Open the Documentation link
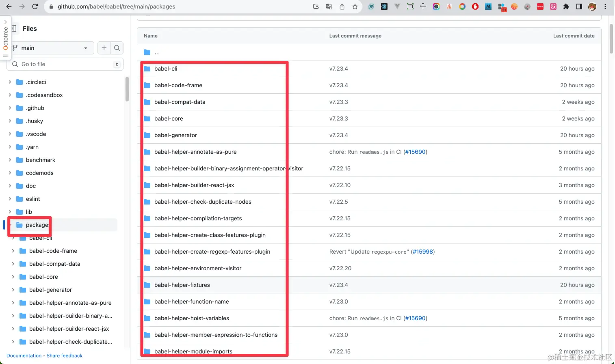The height and width of the screenshot is (364, 615). point(24,355)
